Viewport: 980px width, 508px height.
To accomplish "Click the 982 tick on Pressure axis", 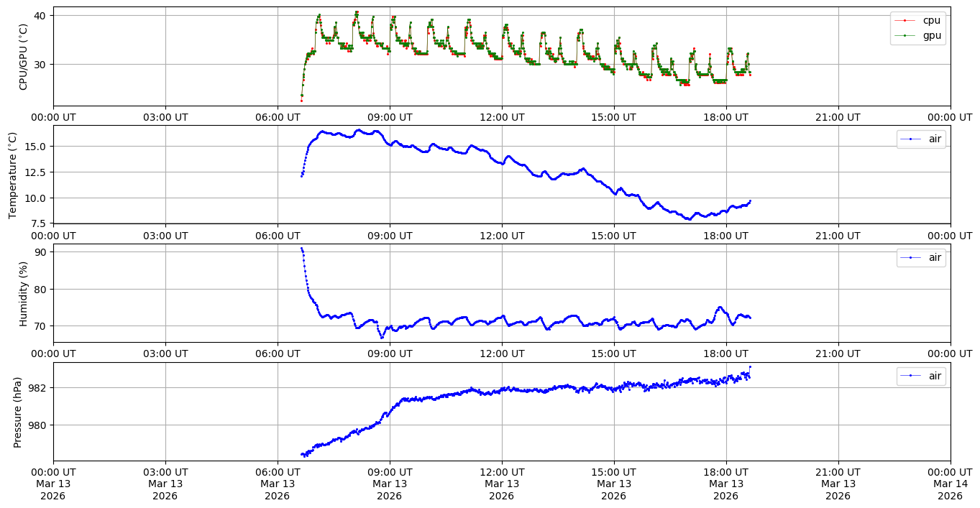I will tap(37, 388).
